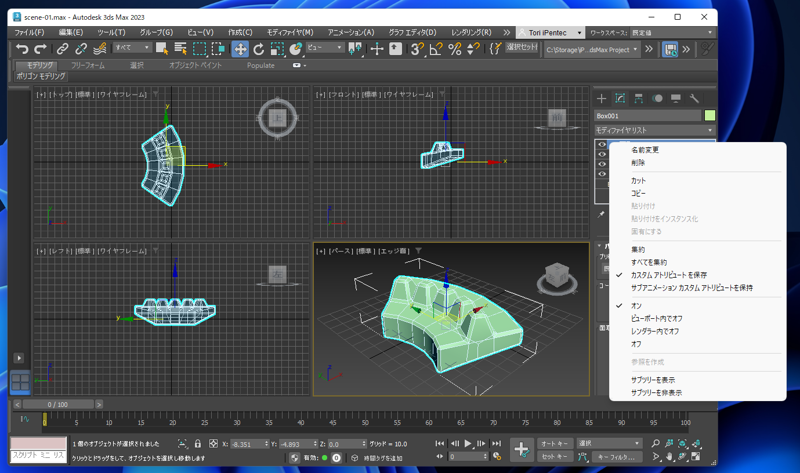Click the Auto Backup save icon
The height and width of the screenshot is (473, 800).
pos(670,49)
